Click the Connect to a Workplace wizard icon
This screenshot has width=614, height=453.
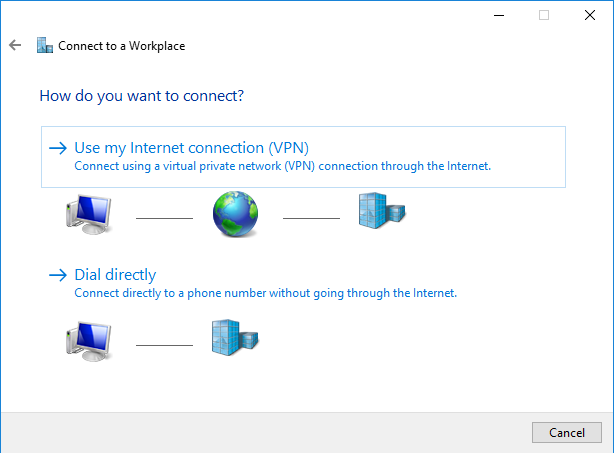[x=44, y=45]
